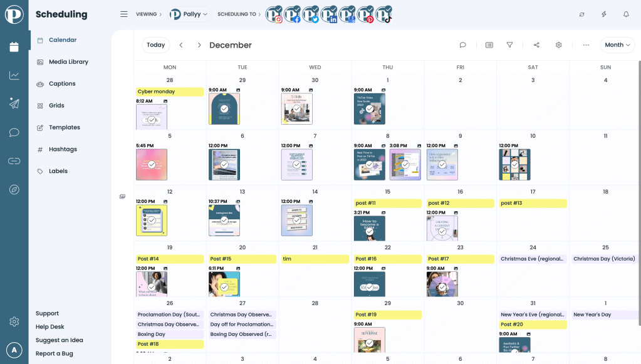Open the Pallyy workspace dropdown
641x364 pixels.
(x=189, y=14)
